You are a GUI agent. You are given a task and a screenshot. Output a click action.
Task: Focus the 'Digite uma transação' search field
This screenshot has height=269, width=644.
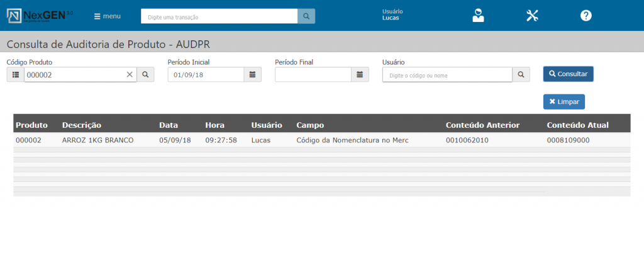[219, 16]
